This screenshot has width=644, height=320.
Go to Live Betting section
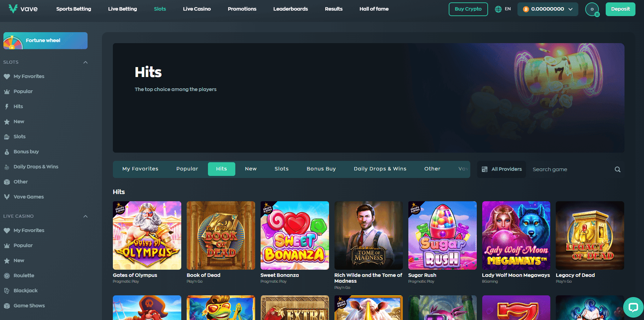coord(122,9)
